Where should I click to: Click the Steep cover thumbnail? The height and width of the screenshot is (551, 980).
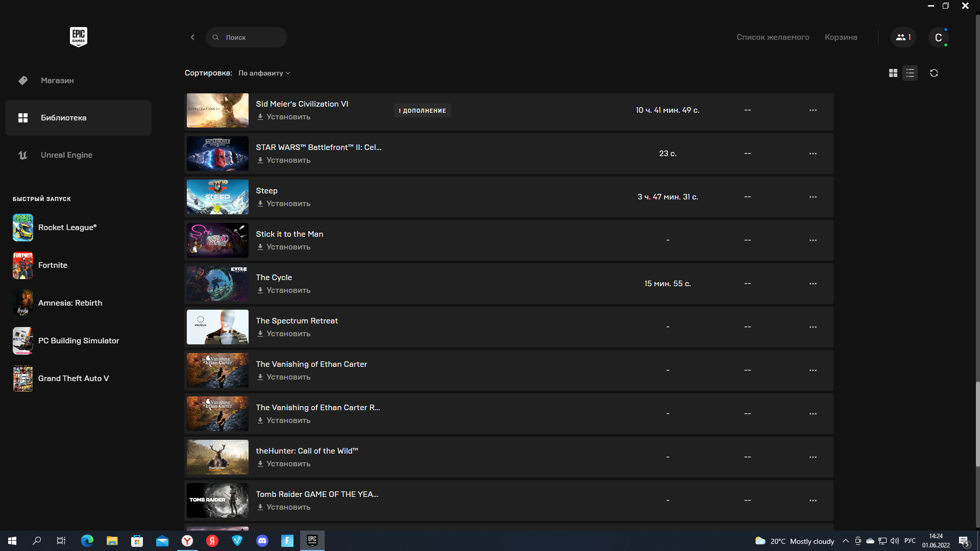coord(217,197)
